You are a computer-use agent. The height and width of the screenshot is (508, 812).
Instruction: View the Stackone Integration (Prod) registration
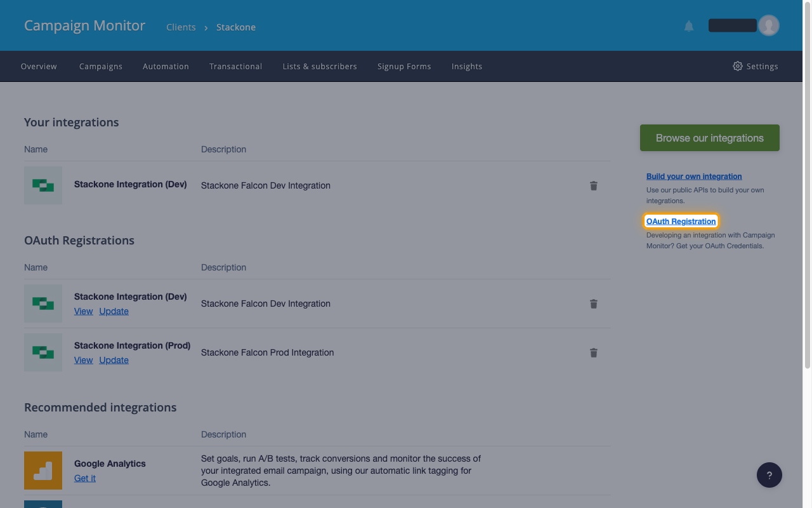pyautogui.click(x=83, y=360)
